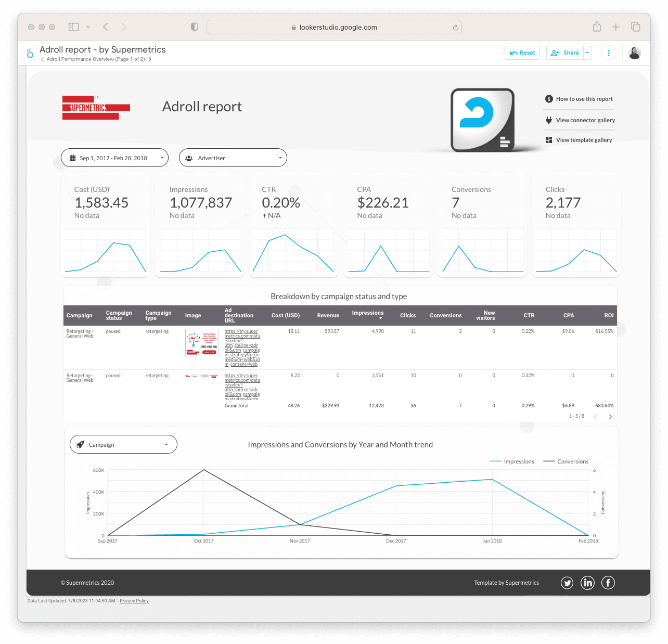
Task: Click the Impressions scorecard value 1,077,837
Action: click(x=201, y=203)
